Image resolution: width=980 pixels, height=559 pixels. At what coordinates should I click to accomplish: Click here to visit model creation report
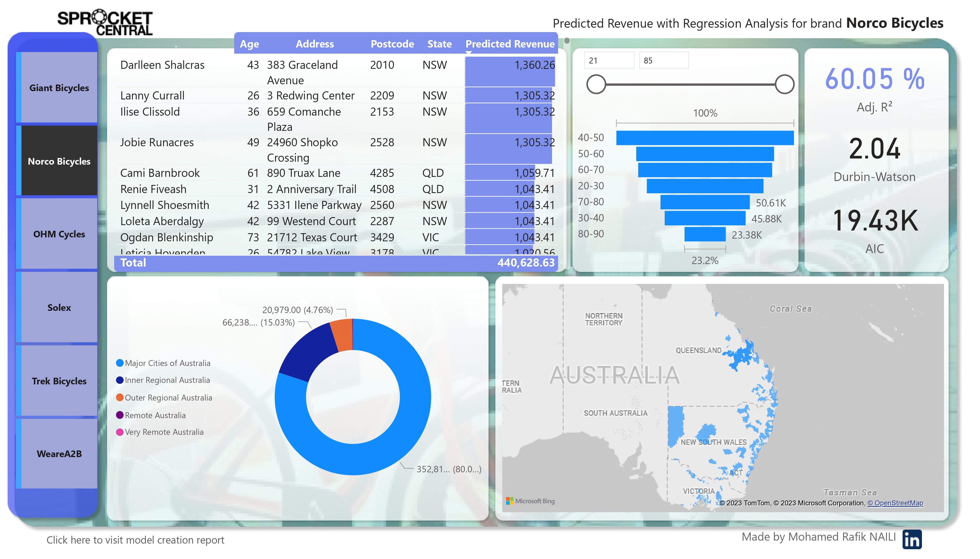135,540
